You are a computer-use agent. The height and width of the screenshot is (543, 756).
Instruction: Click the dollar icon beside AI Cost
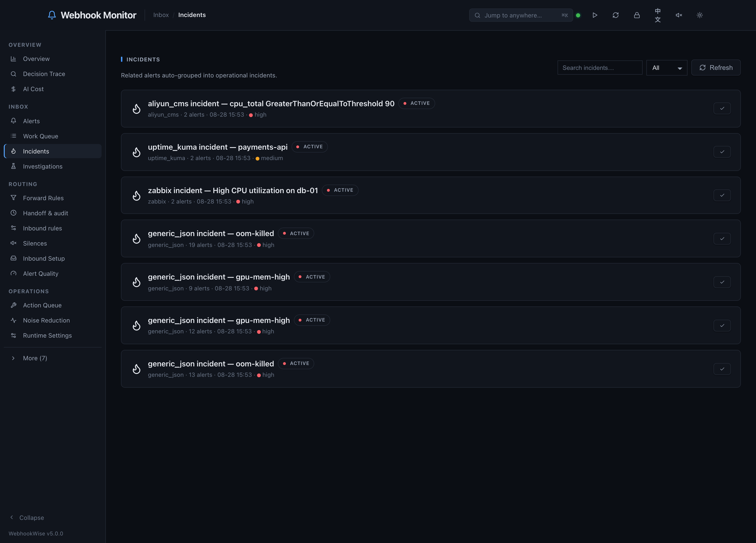(x=13, y=89)
